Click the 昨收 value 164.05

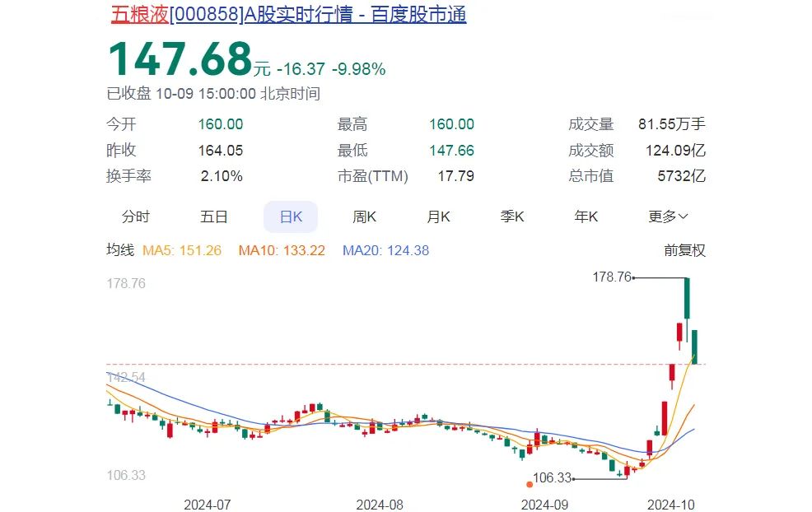point(221,150)
